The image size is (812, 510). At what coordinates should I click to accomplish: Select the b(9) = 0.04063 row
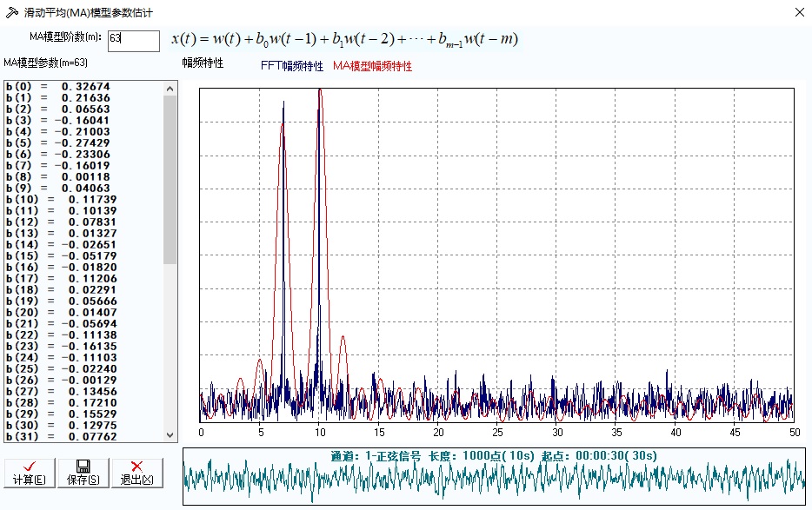coord(83,189)
